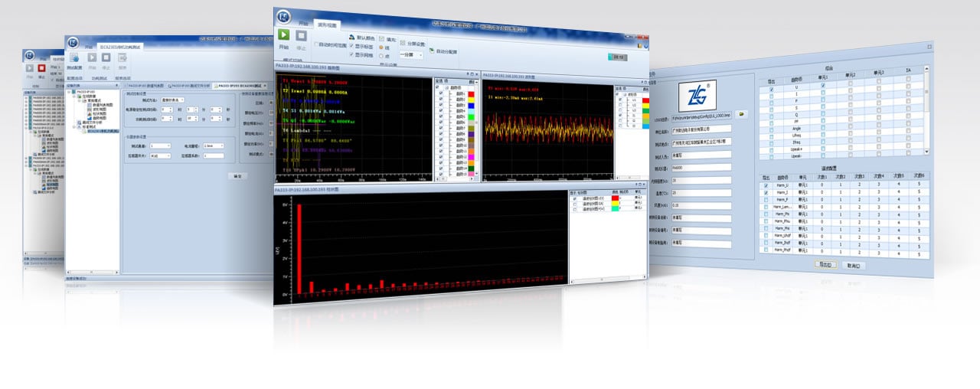The image size is (980, 389).
Task: Click yellow swatch of second trend row
Action: click(x=471, y=100)
